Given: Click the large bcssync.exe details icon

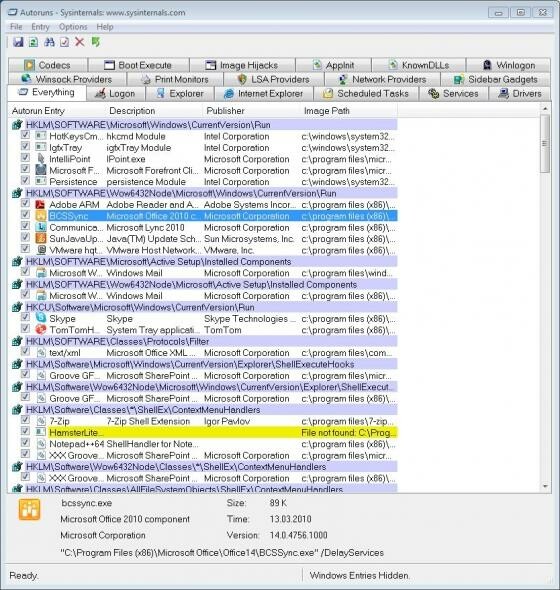Looking at the screenshot, I should 29,510.
